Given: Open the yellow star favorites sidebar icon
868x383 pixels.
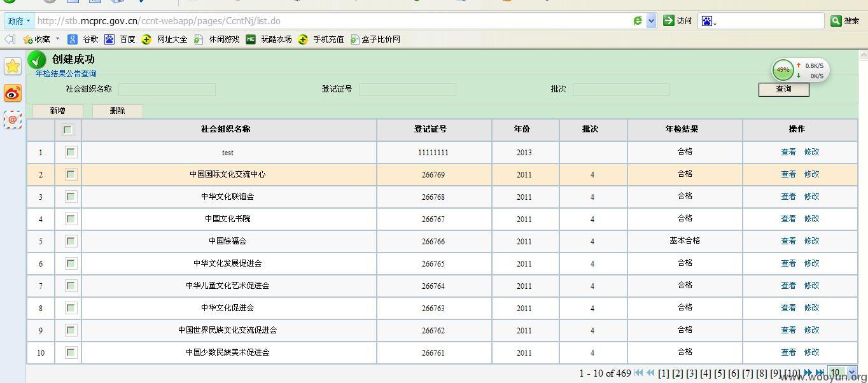Looking at the screenshot, I should pos(13,66).
